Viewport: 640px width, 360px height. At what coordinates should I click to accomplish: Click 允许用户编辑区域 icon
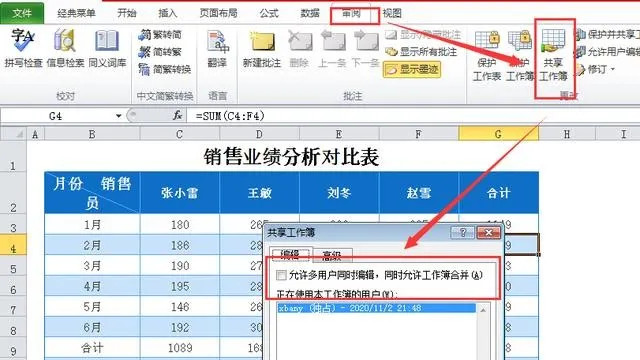point(581,52)
